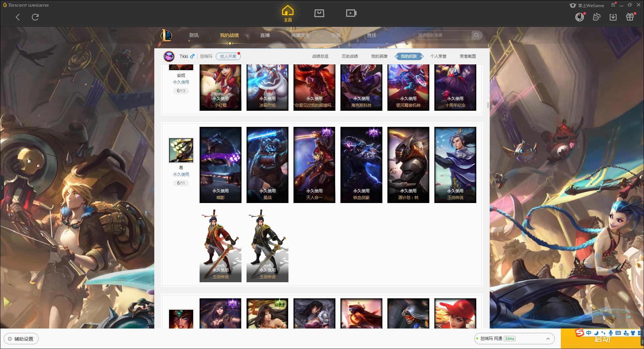Screen dimensions: 644x349
Task: Open the 星战 skin card
Action: [267, 165]
